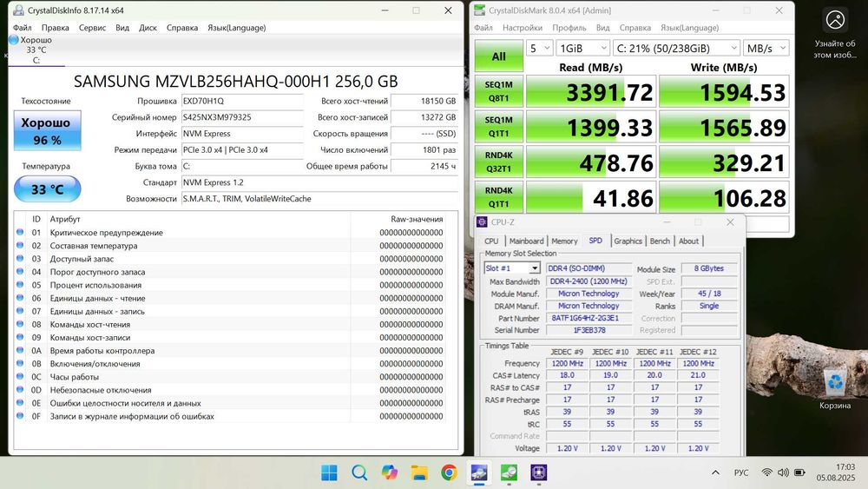
Task: Open units dropdown MB/s
Action: (x=766, y=48)
